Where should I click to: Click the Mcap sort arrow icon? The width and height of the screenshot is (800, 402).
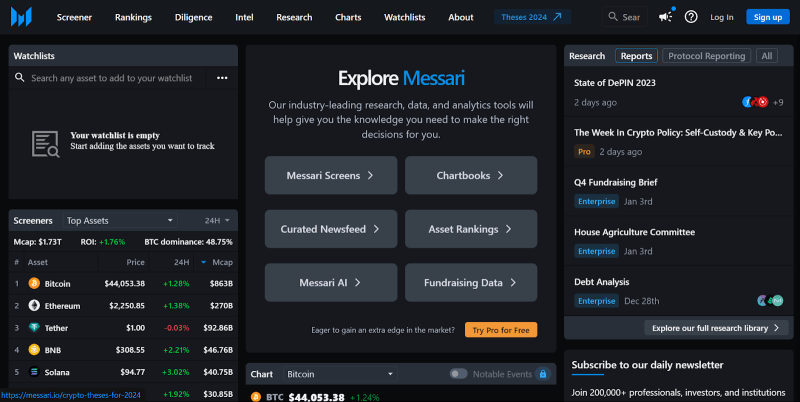204,262
